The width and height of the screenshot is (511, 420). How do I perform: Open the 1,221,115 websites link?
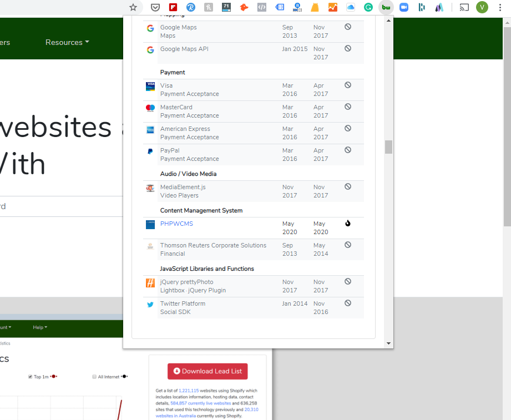click(188, 391)
